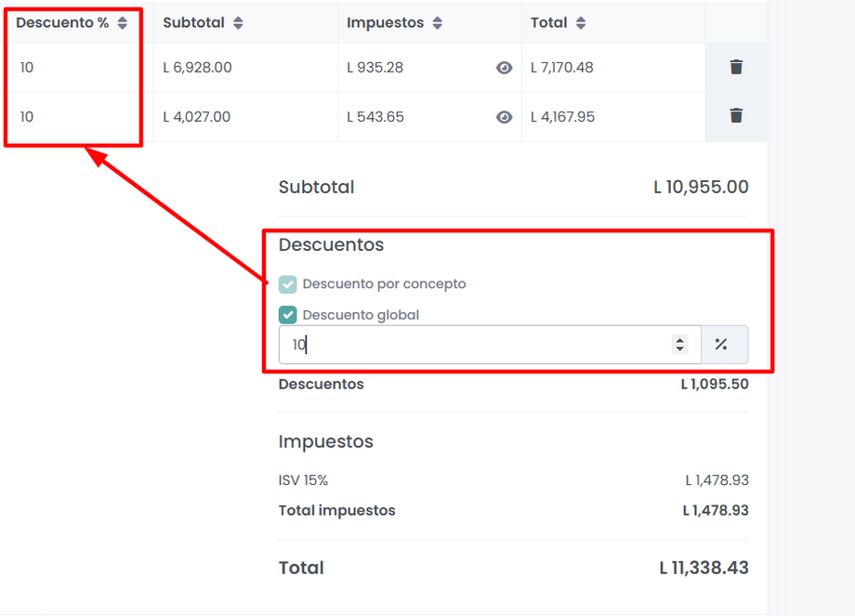Sort by Descuento % column
The width and height of the screenshot is (855, 616).
(x=122, y=23)
